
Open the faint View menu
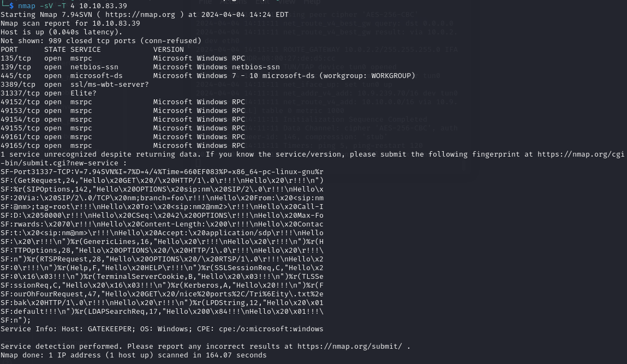pyautogui.click(x=286, y=2)
